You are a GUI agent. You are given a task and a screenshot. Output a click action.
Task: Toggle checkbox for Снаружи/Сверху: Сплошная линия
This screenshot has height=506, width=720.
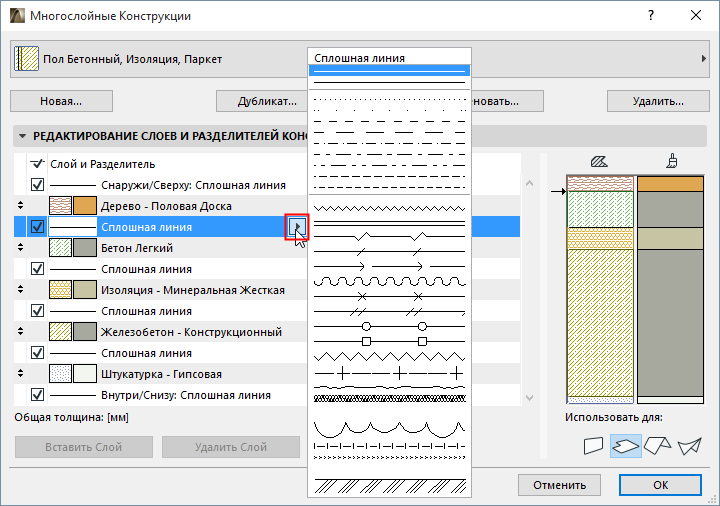[37, 185]
